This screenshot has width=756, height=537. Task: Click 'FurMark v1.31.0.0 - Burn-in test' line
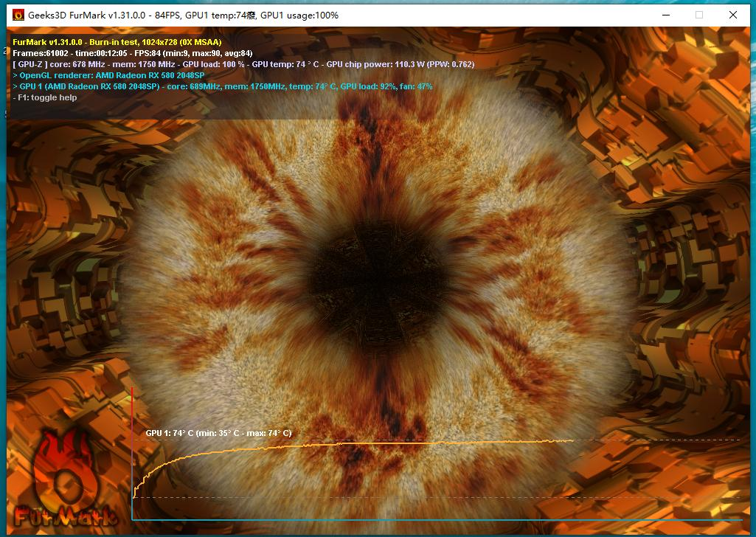[117, 43]
